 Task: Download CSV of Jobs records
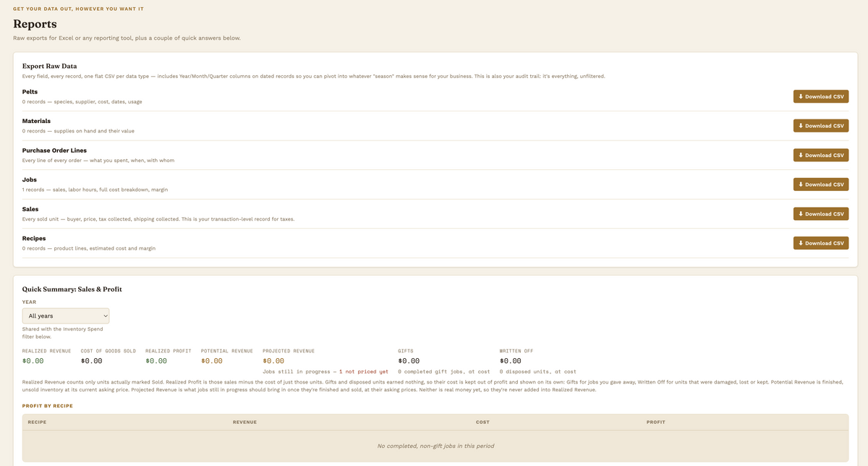[821, 185]
